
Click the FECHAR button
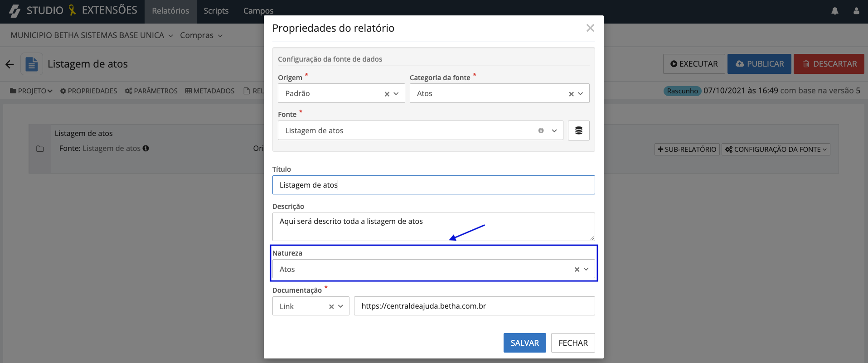click(573, 343)
